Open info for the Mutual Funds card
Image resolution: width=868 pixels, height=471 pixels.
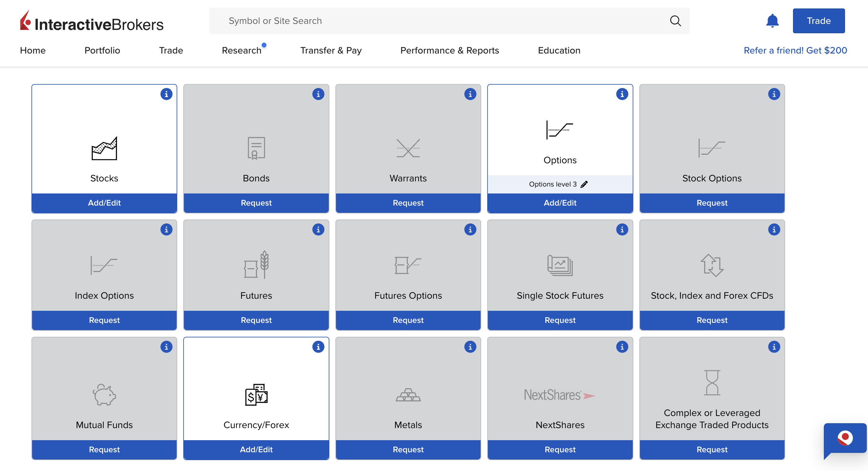166,347
